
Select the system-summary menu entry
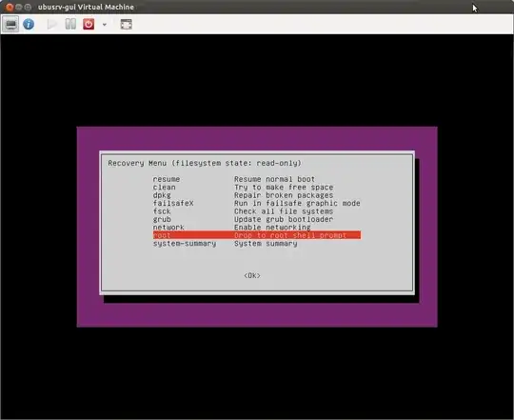185,244
